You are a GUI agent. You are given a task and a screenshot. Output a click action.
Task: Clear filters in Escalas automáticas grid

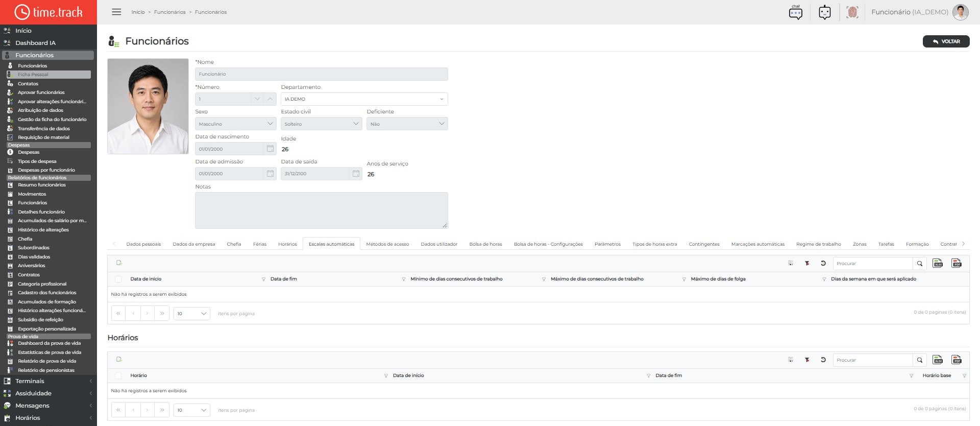click(x=807, y=263)
